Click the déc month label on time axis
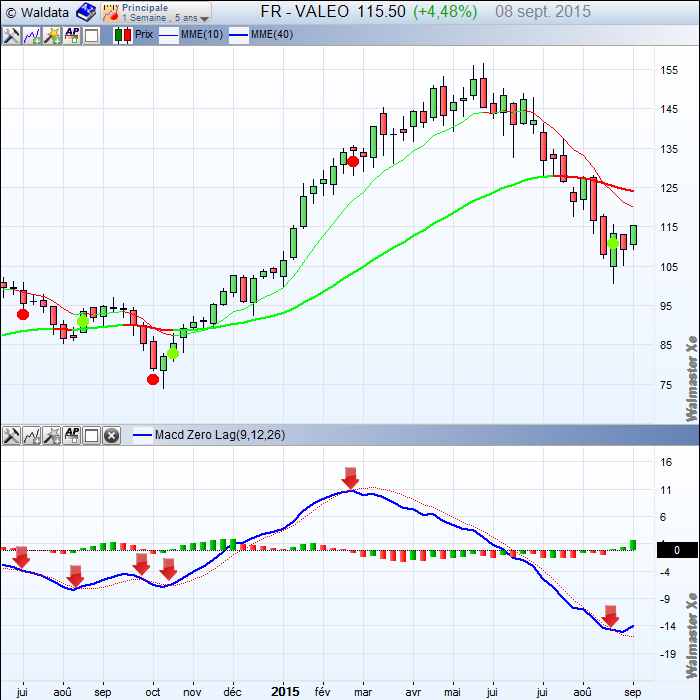The image size is (700, 700). (x=232, y=692)
